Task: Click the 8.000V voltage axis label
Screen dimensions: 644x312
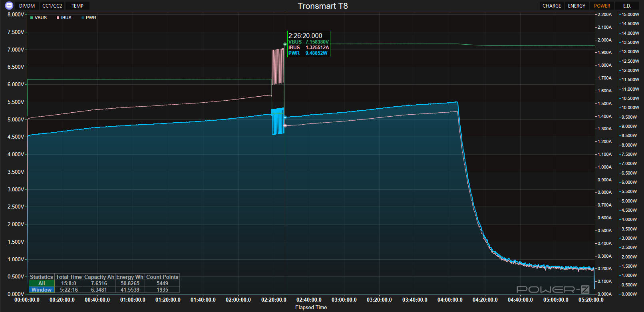Action: point(16,14)
